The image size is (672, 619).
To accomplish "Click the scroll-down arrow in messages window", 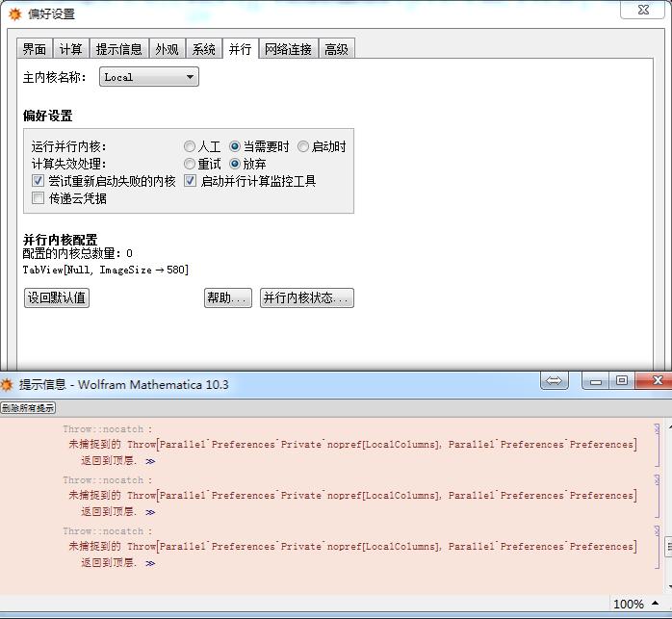I will pos(669,586).
